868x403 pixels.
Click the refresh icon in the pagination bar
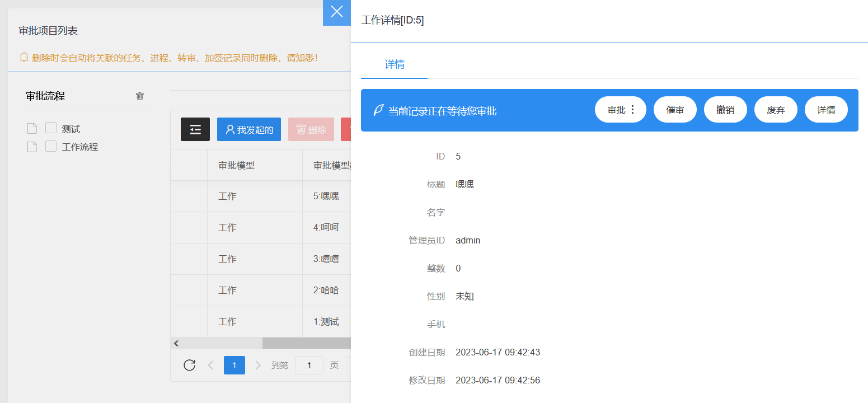tap(189, 365)
